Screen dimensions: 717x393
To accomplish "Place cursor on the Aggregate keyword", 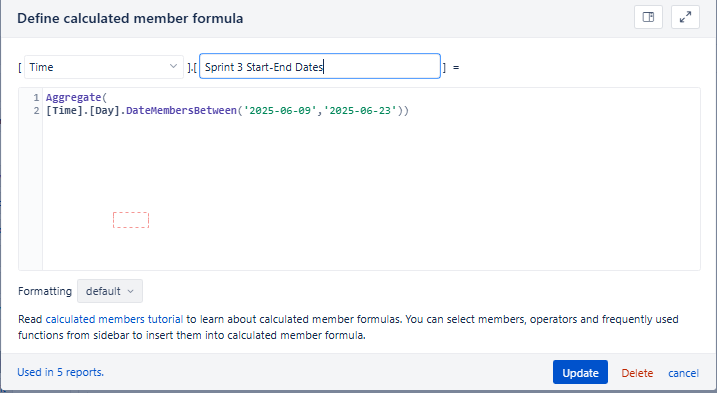I will tap(73, 97).
